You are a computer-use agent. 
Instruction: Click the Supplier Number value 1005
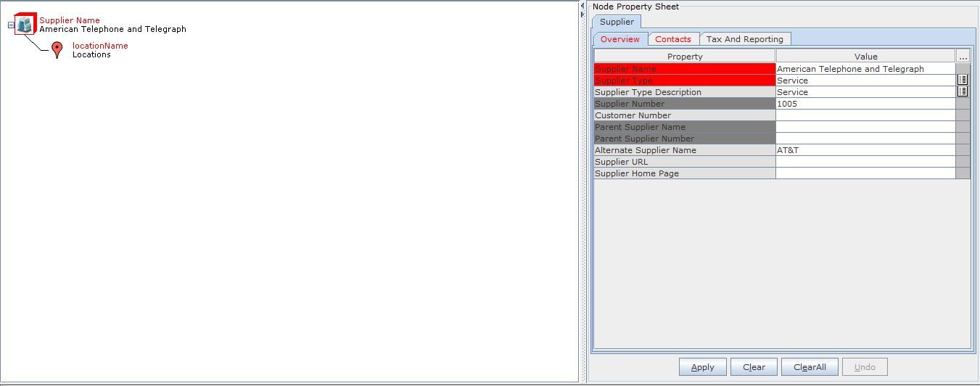[865, 104]
